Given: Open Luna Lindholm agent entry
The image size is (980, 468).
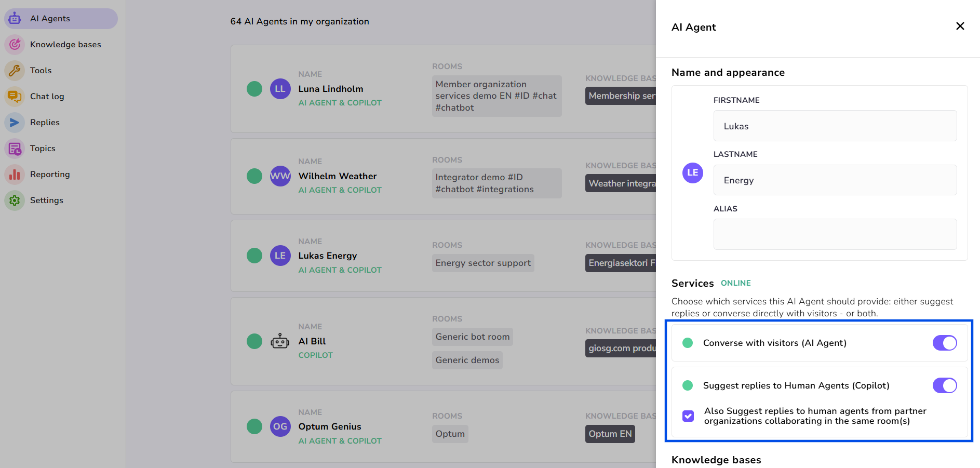Looking at the screenshot, I should pyautogui.click(x=330, y=89).
